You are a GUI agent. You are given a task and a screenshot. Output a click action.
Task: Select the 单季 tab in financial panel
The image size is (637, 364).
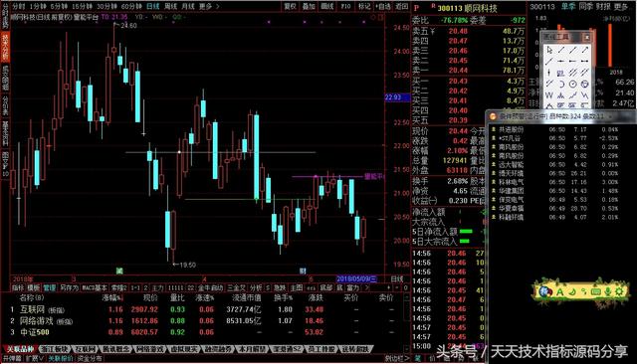(568, 7)
